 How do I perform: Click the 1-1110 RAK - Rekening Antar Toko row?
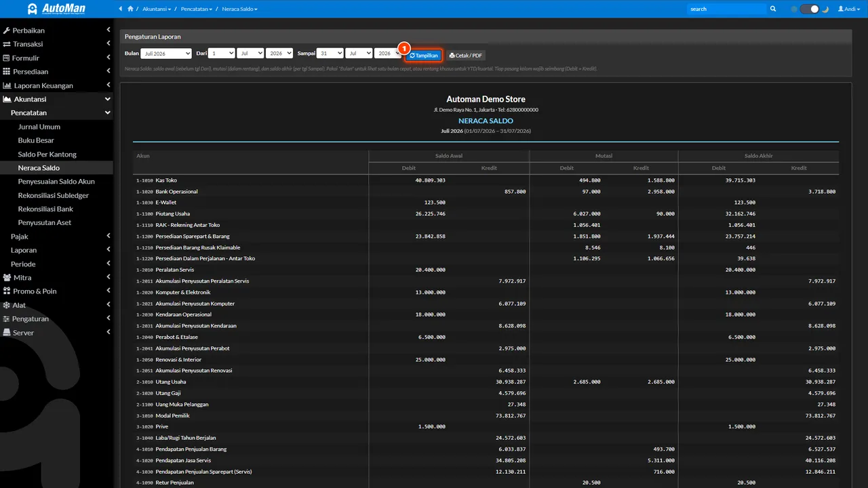[x=486, y=225]
